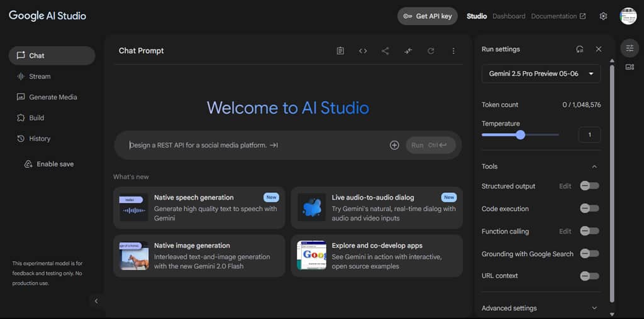Expand Advanced settings section
This screenshot has width=644, height=319.
(x=594, y=308)
